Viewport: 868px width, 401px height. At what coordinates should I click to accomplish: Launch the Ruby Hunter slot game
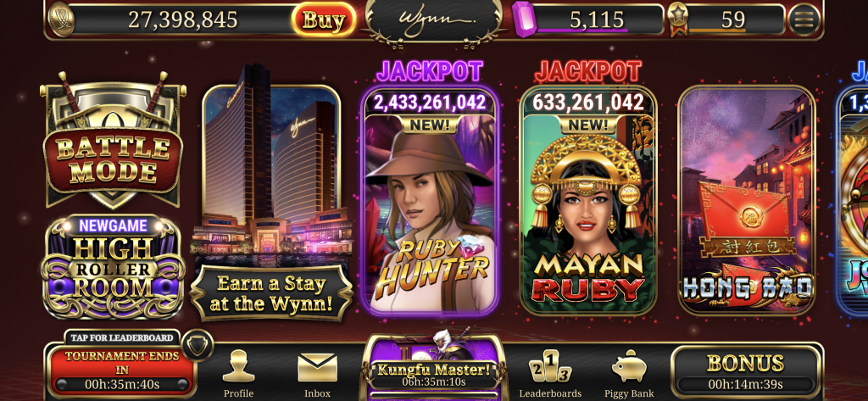[430, 200]
